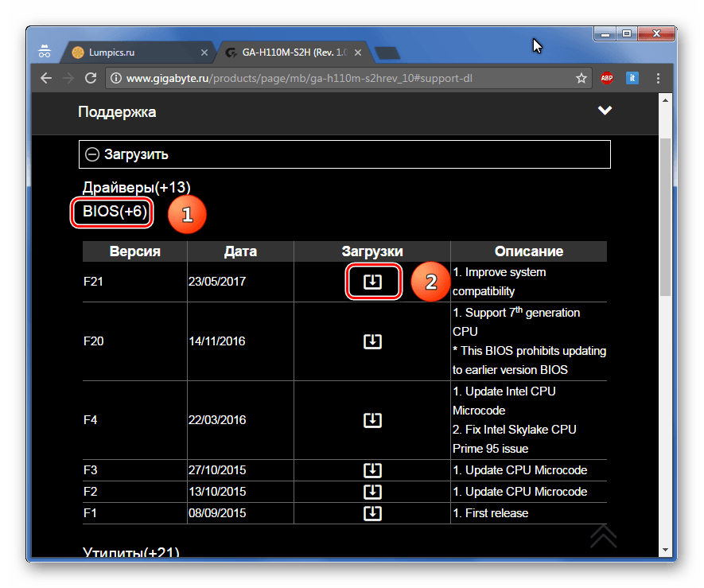Screen dimensions: 704x588
Task: Open the ABP Adblock Plus extension
Action: tap(607, 78)
